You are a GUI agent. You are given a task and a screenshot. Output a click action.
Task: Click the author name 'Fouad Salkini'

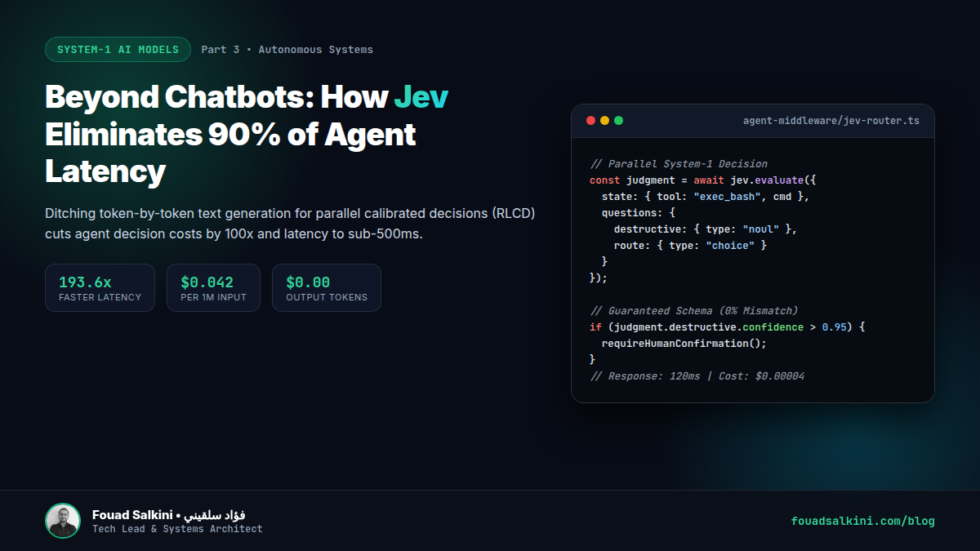click(x=131, y=515)
